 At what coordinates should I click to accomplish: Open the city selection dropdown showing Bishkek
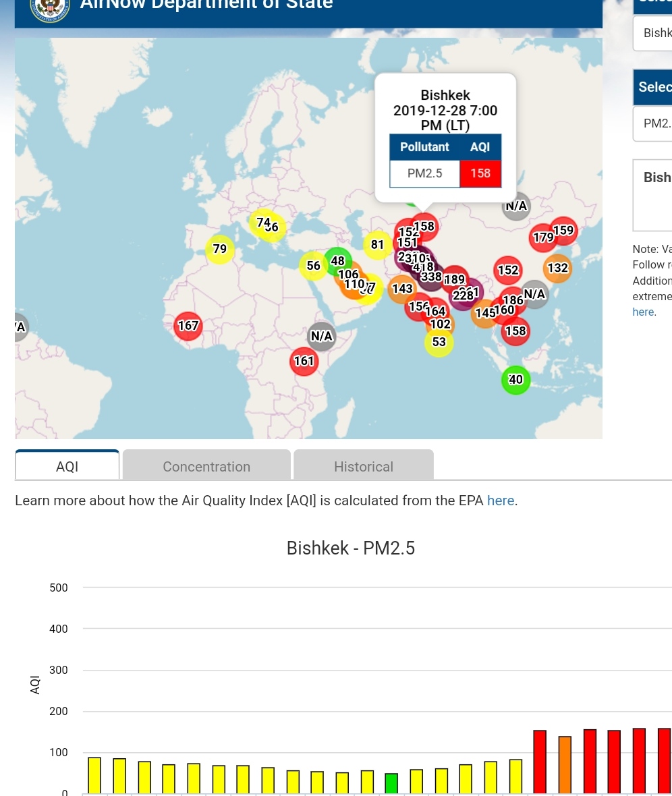[654, 33]
